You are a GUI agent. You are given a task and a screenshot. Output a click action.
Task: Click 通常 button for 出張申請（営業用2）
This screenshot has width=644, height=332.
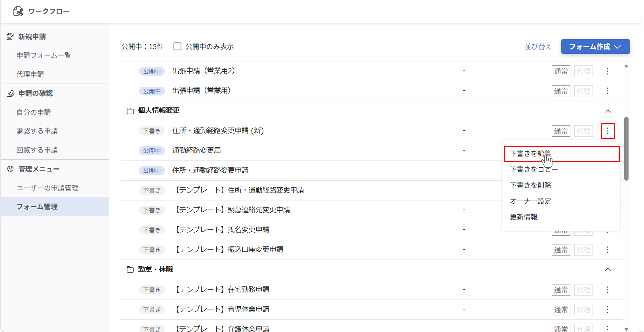pyautogui.click(x=561, y=71)
